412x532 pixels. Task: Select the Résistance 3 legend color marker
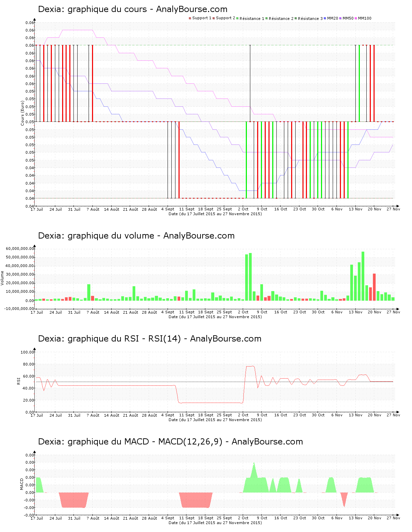pyautogui.click(x=296, y=18)
